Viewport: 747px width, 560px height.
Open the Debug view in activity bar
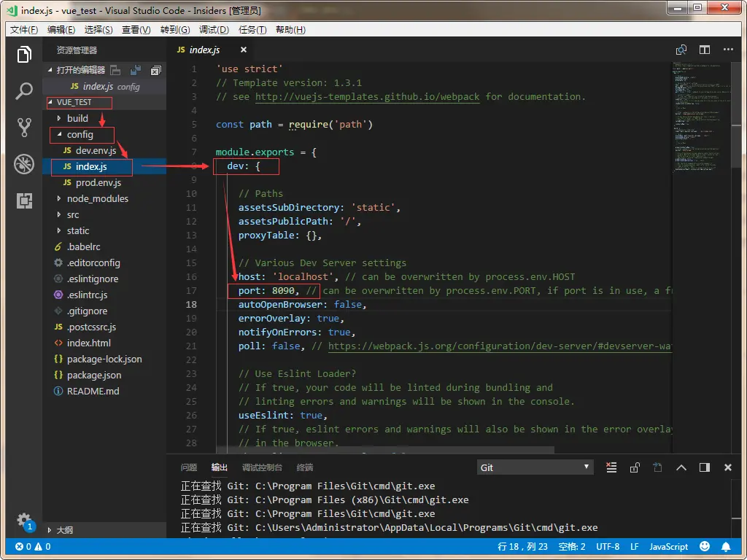pos(24,164)
